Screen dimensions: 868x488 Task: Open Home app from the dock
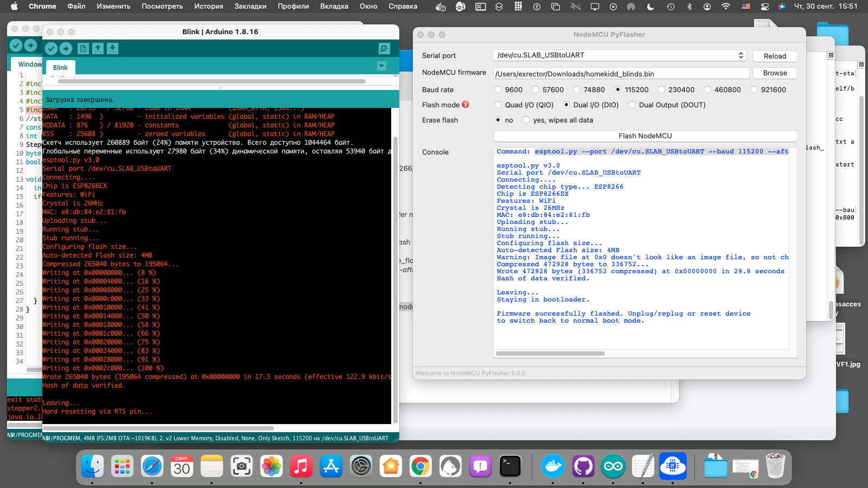pyautogui.click(x=391, y=466)
